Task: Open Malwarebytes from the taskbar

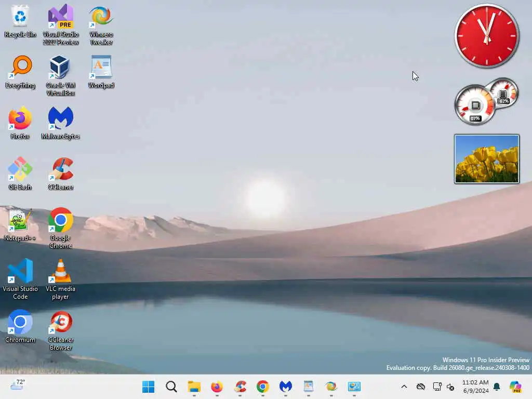Action: [286, 387]
